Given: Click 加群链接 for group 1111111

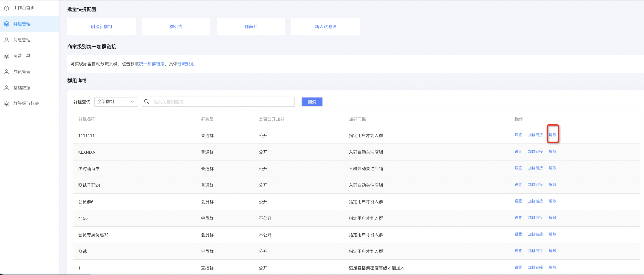Looking at the screenshot, I should coord(535,135).
